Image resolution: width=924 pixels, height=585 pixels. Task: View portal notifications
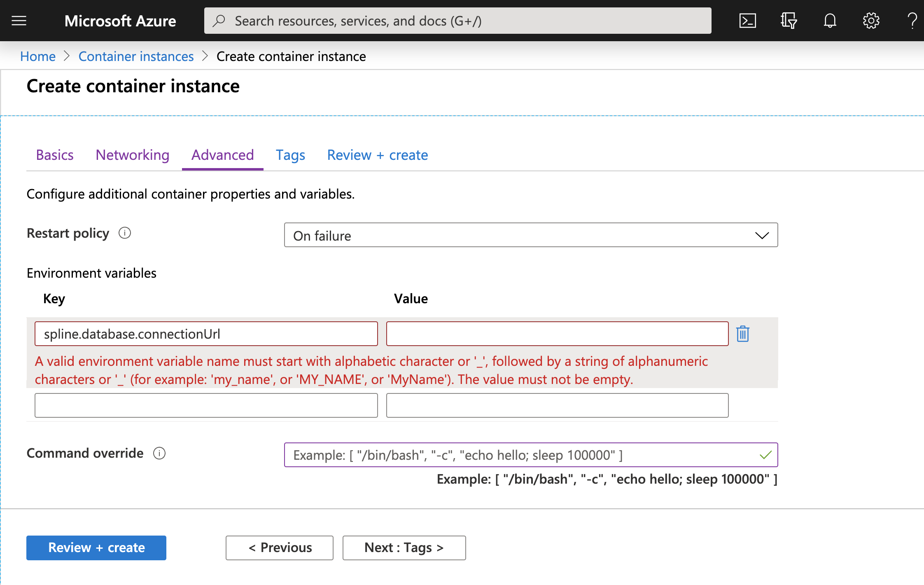point(830,20)
